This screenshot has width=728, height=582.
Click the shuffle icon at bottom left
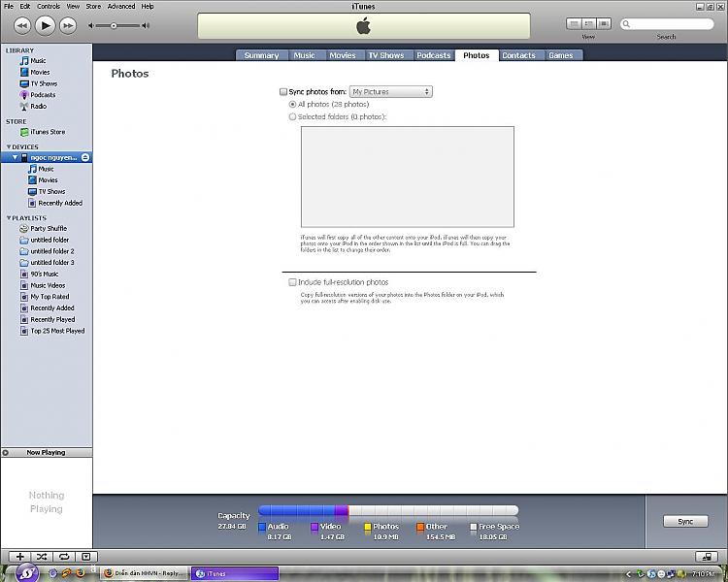coord(43,557)
